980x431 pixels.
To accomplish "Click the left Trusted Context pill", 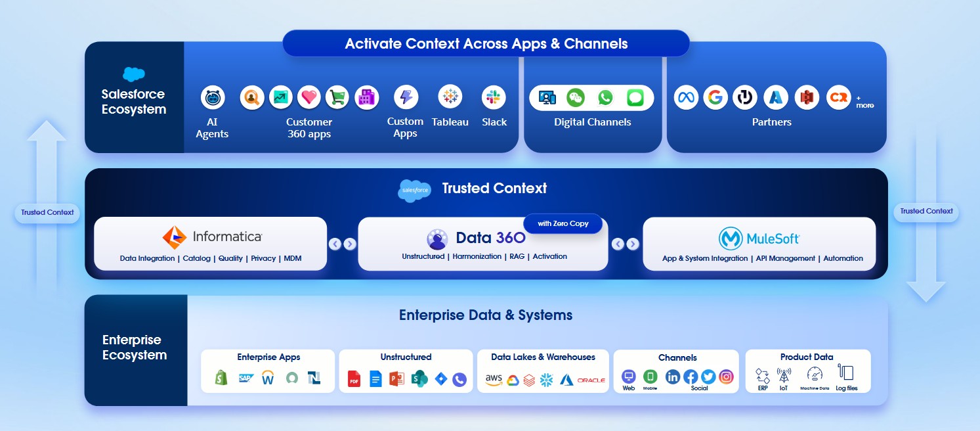I will click(x=47, y=213).
